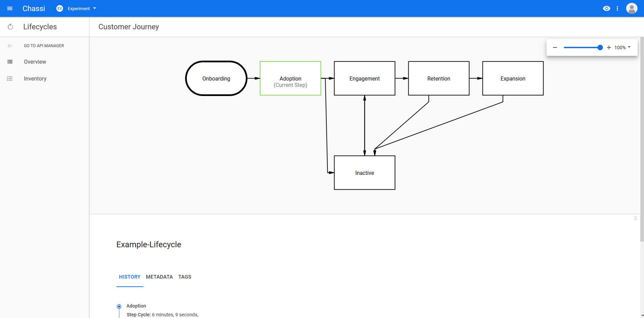Open the three-dot more options menu
644x318 pixels.
(617, 8)
